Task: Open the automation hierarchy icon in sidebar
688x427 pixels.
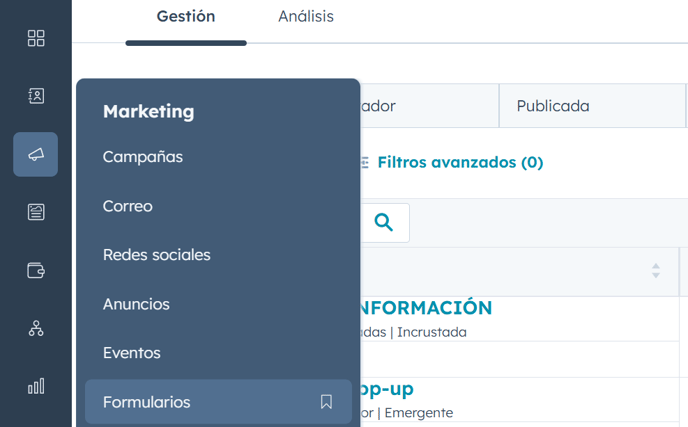Action: [36, 328]
